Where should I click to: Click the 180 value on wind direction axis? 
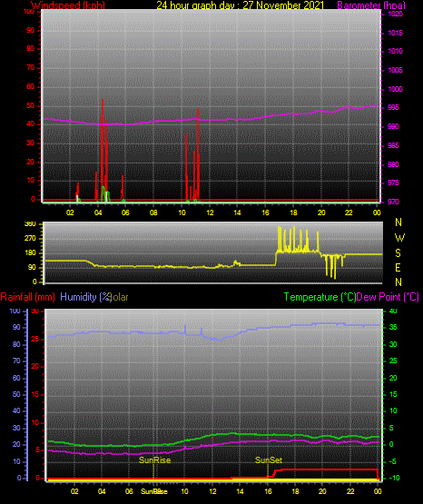point(31,253)
